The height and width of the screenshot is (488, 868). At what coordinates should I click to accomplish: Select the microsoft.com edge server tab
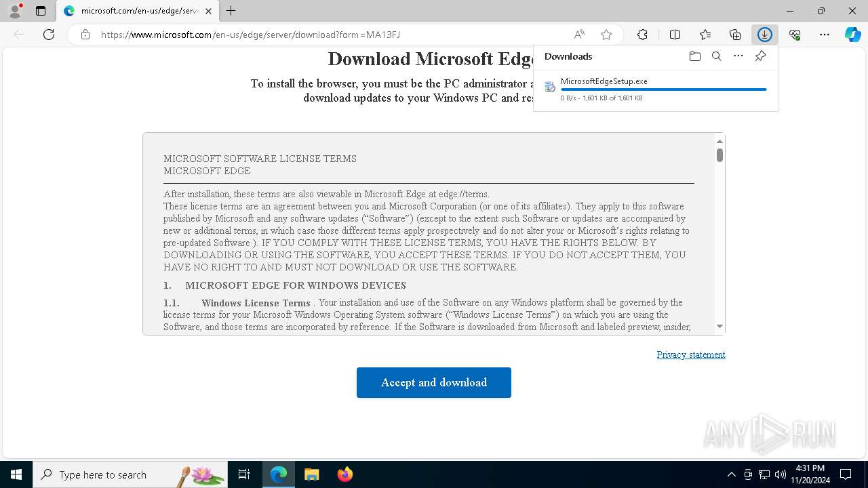(137, 11)
